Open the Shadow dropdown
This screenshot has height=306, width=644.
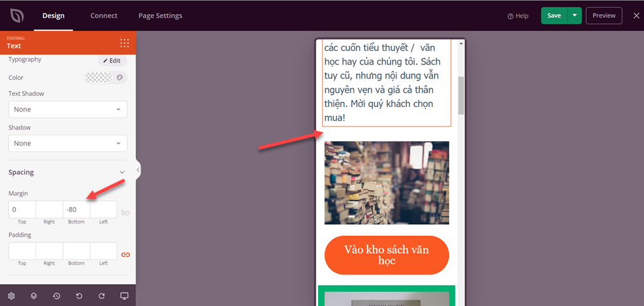(68, 143)
